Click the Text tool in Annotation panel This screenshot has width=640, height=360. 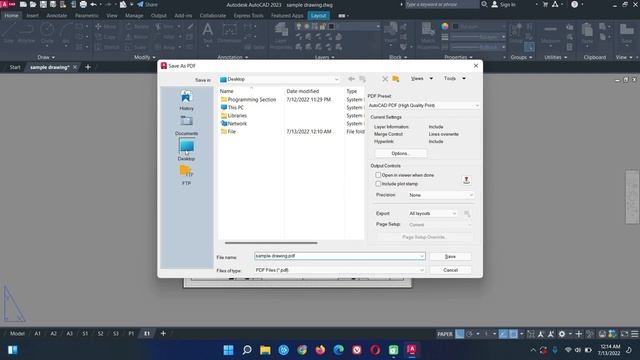208,33
